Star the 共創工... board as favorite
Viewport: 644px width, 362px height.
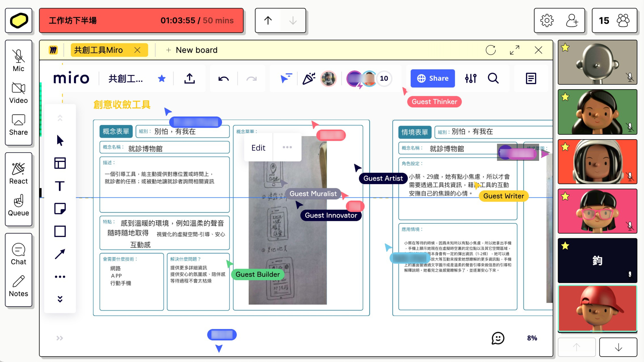[x=162, y=78]
